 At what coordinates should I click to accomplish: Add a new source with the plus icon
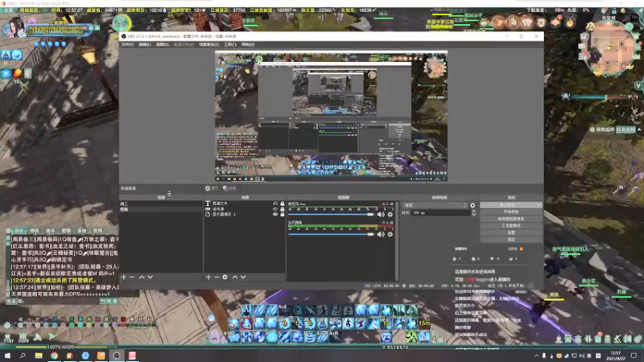point(208,277)
